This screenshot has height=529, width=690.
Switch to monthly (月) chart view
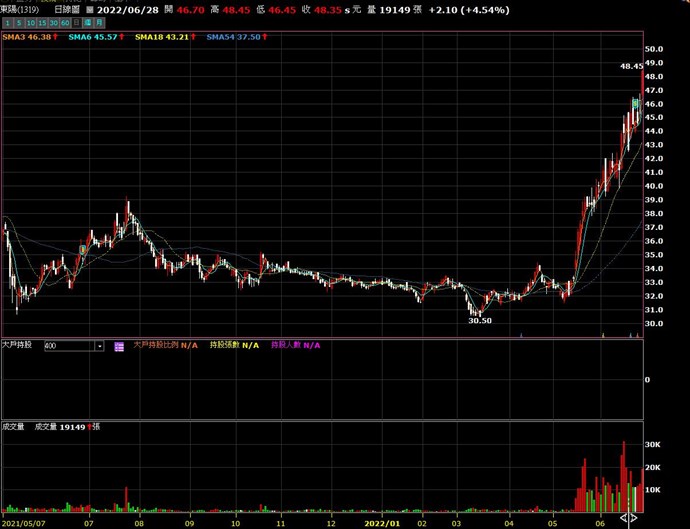(x=100, y=22)
